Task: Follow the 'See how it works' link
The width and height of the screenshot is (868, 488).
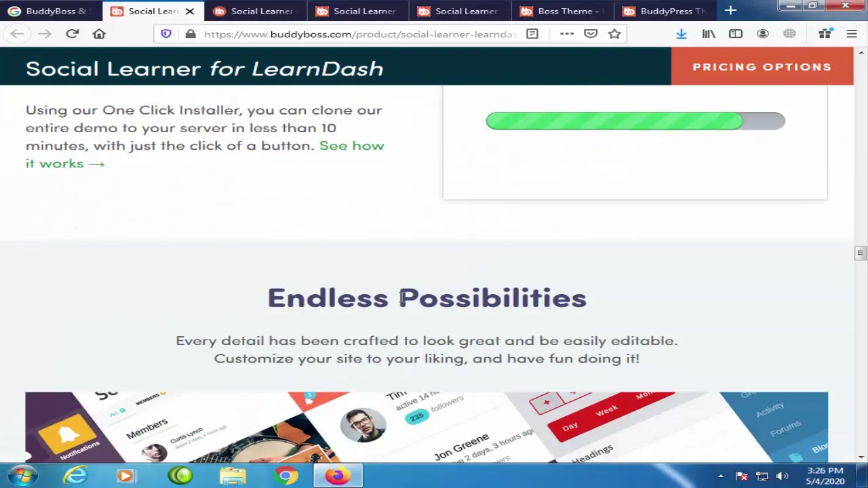Action: pyautogui.click(x=205, y=155)
